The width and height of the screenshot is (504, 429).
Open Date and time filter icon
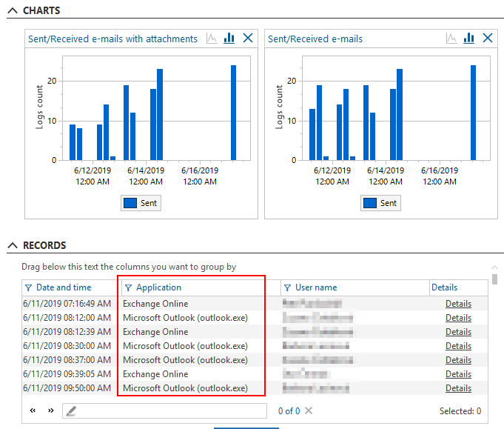click(28, 287)
